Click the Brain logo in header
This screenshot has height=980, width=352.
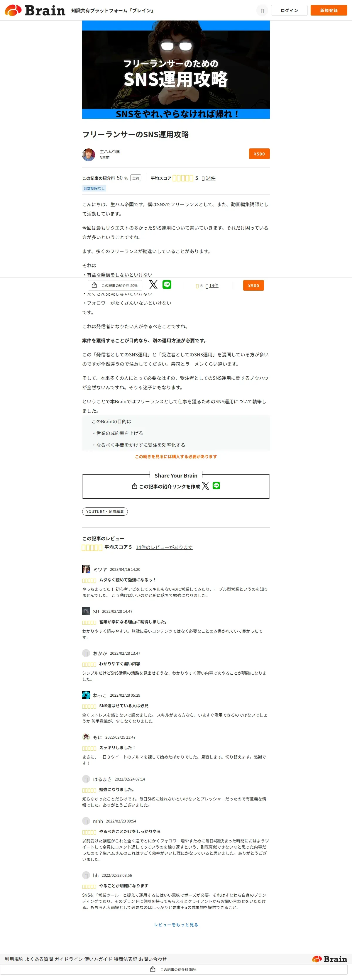(35, 10)
